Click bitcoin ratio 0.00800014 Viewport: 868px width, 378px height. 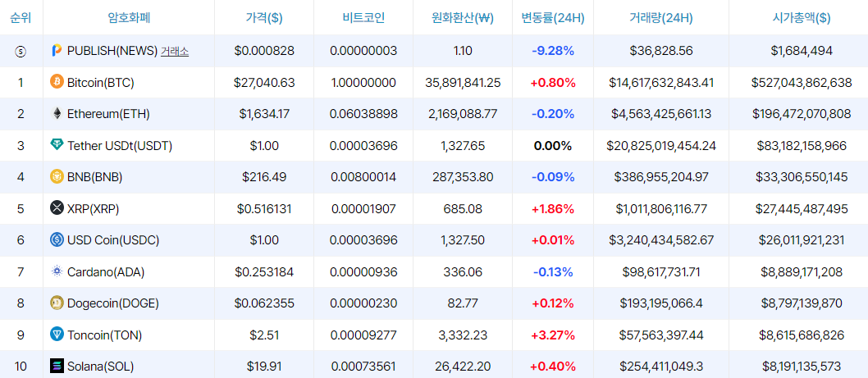click(x=363, y=177)
